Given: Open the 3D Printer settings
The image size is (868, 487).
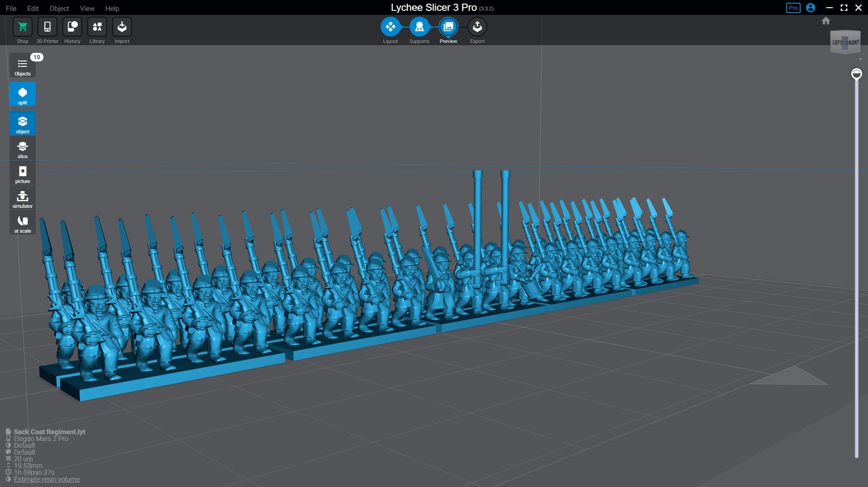Looking at the screenshot, I should tap(47, 27).
